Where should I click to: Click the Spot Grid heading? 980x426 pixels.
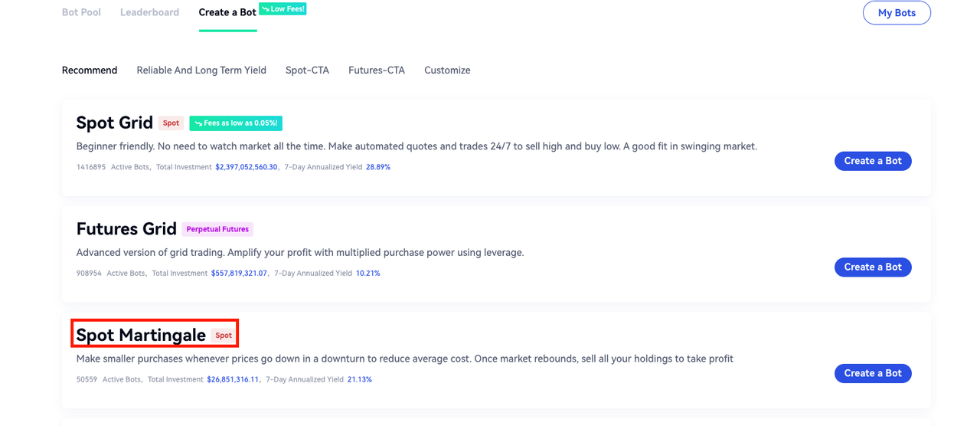click(x=115, y=123)
